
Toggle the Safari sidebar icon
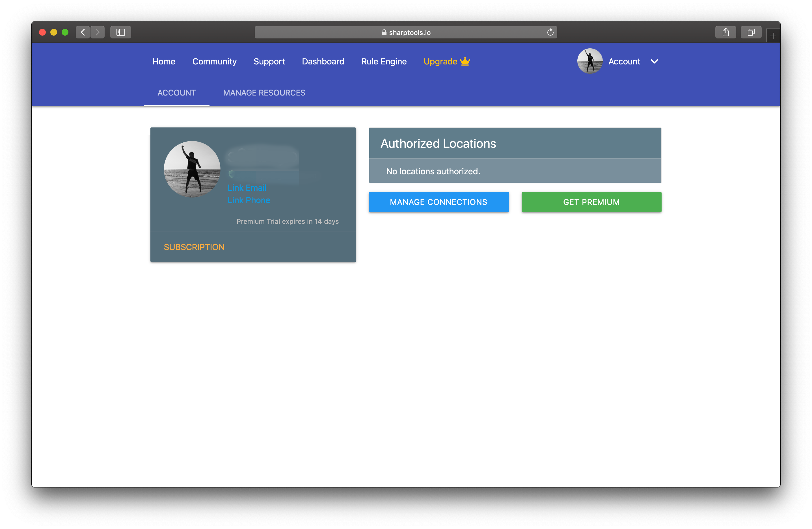pos(120,32)
